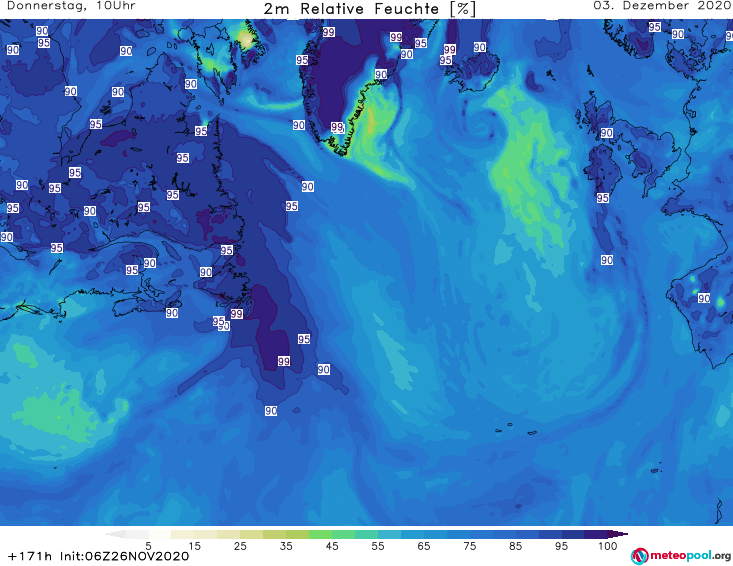The width and height of the screenshot is (733, 566).
Task: Click the colorbar label '25'
Action: click(240, 545)
